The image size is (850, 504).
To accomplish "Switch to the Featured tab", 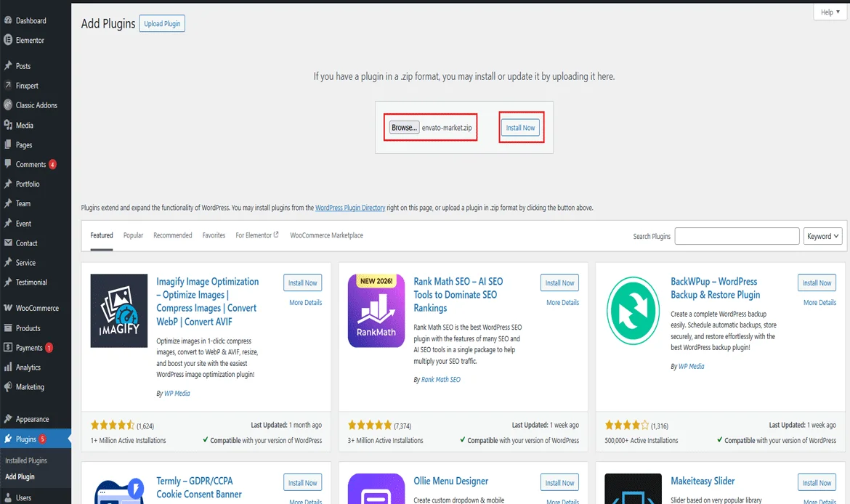I will point(102,235).
